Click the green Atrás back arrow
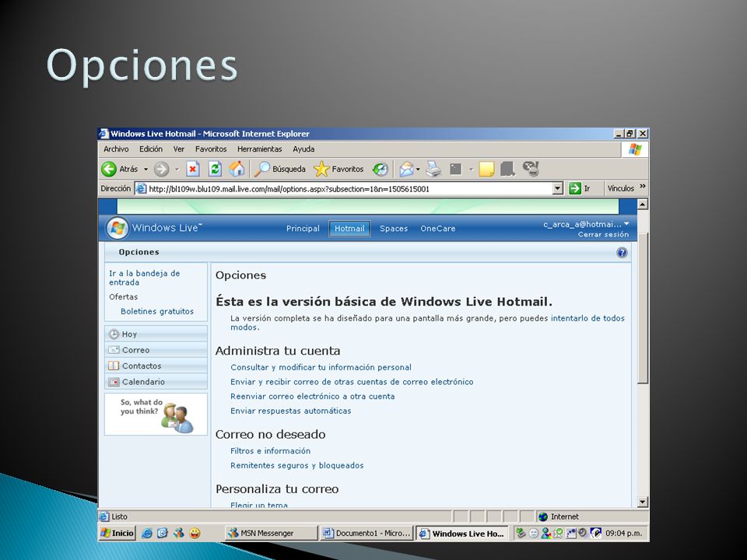Viewport: 747px width, 560px height. click(x=109, y=169)
